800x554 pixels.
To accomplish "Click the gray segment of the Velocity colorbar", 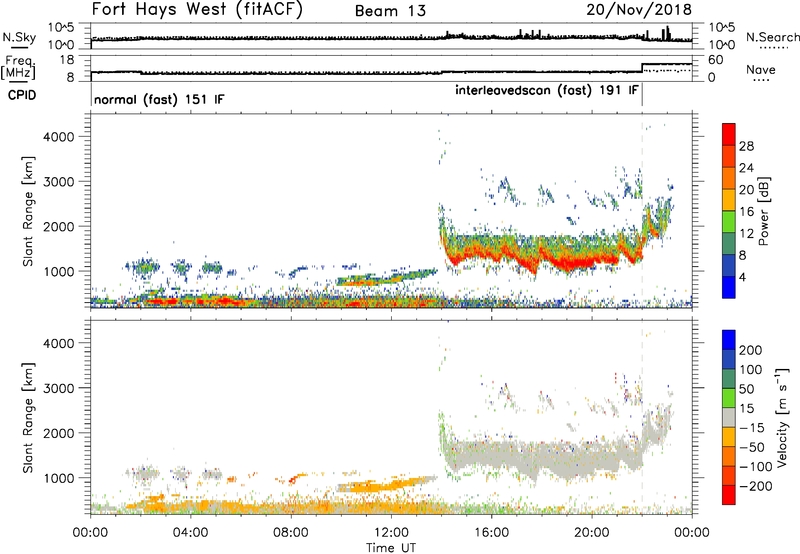I will click(x=729, y=417).
